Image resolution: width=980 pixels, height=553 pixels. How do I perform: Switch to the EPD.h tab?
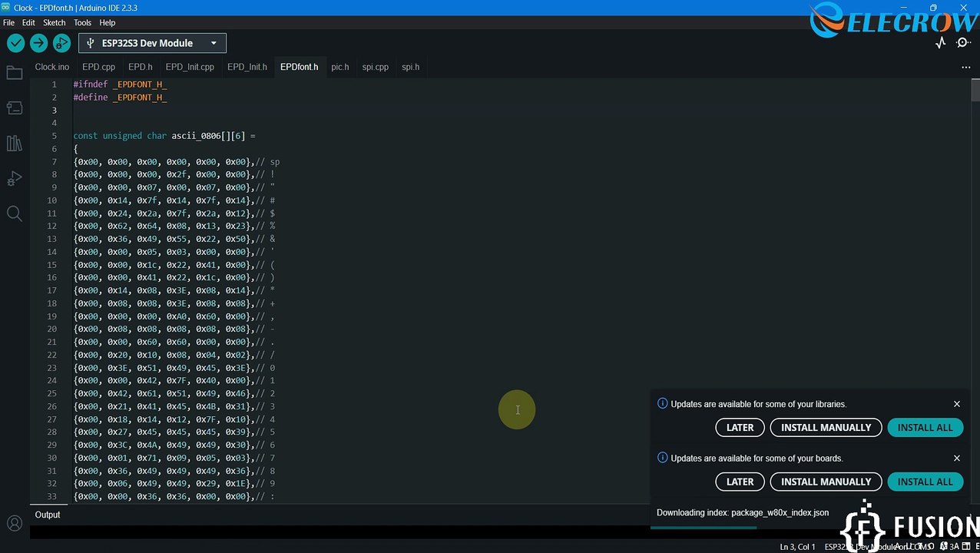coord(141,67)
